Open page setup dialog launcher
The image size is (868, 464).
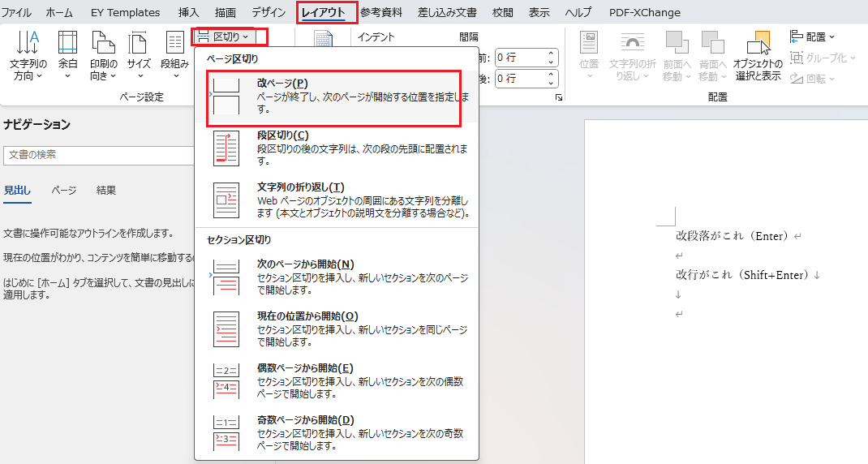pyautogui.click(x=559, y=97)
